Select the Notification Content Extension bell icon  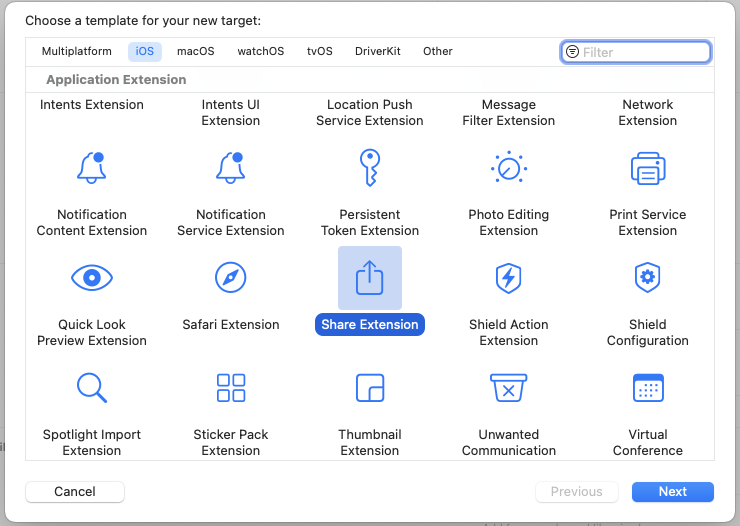92,168
